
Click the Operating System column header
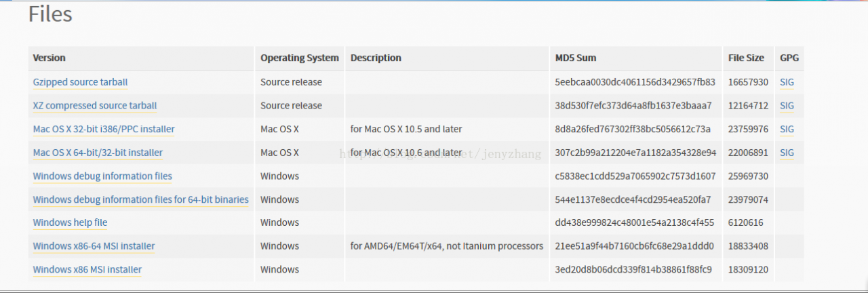(x=299, y=58)
